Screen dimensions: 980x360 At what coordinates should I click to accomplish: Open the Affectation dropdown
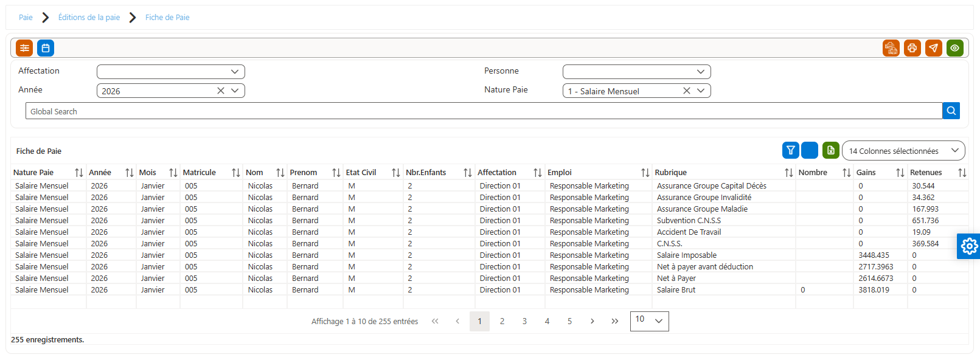pyautogui.click(x=171, y=72)
